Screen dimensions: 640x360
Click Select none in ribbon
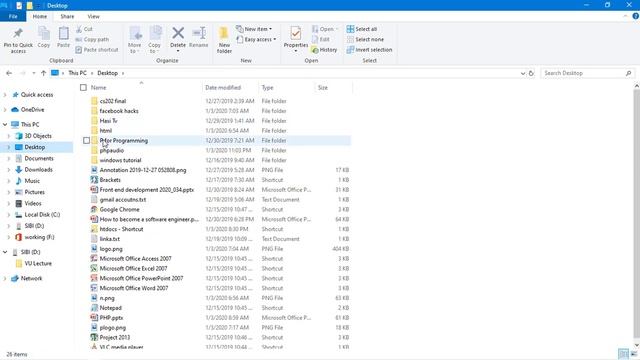click(x=365, y=40)
